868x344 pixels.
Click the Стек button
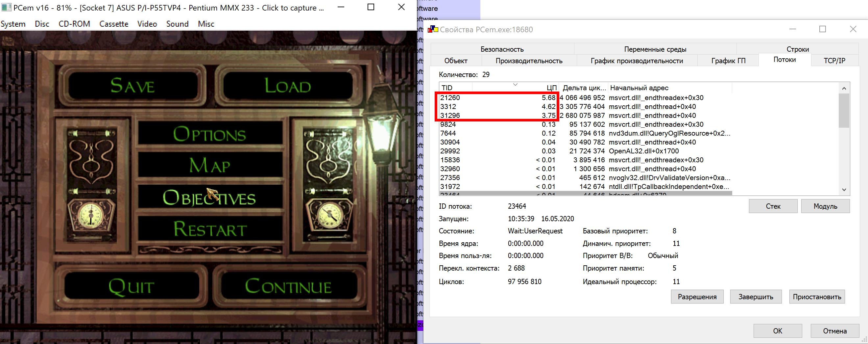(x=773, y=206)
